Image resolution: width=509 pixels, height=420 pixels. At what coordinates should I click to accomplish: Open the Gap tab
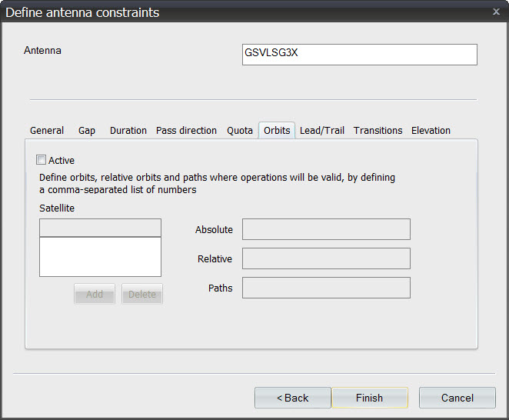point(87,131)
